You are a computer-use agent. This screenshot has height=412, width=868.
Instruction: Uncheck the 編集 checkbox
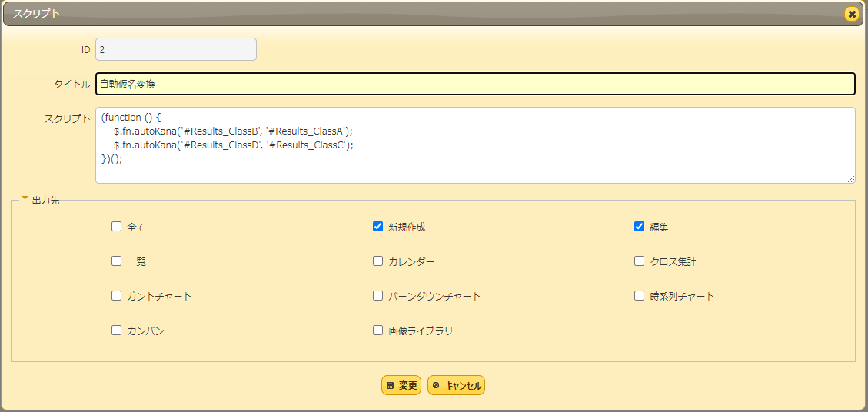click(x=640, y=227)
